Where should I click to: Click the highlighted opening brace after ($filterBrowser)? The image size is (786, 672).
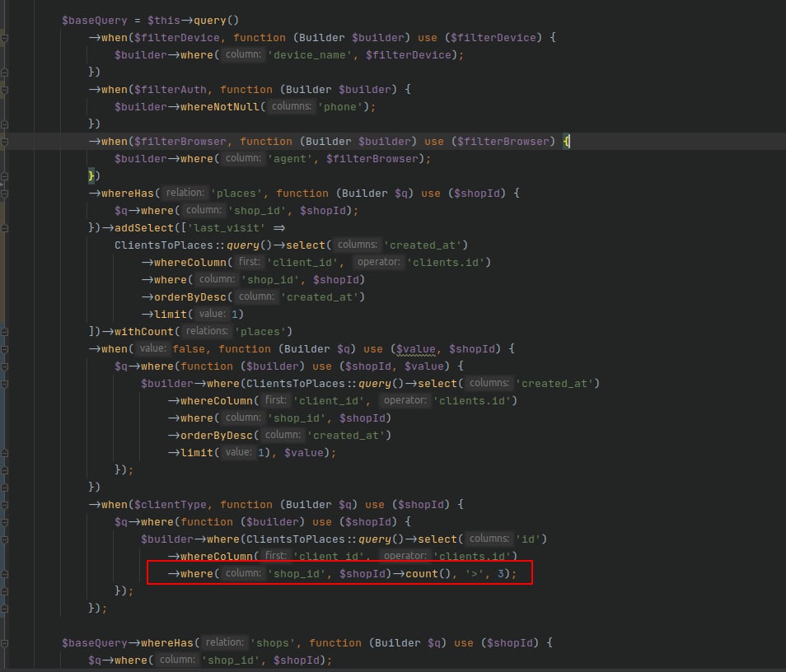pyautogui.click(x=566, y=142)
